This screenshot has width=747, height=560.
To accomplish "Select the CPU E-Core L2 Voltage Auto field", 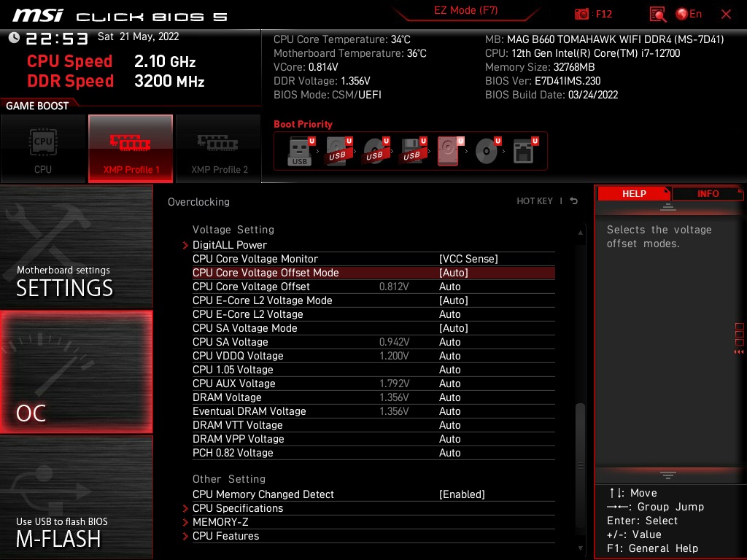I will (x=449, y=314).
